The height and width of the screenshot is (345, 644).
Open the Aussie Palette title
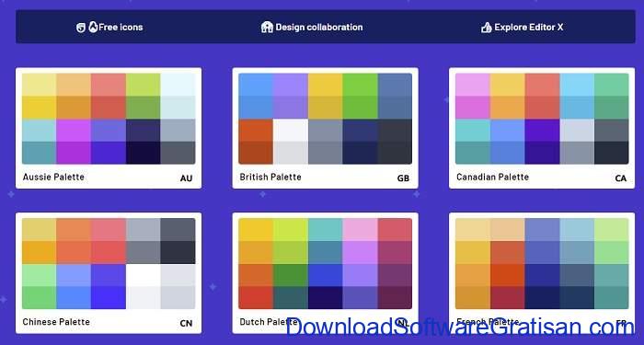point(53,177)
